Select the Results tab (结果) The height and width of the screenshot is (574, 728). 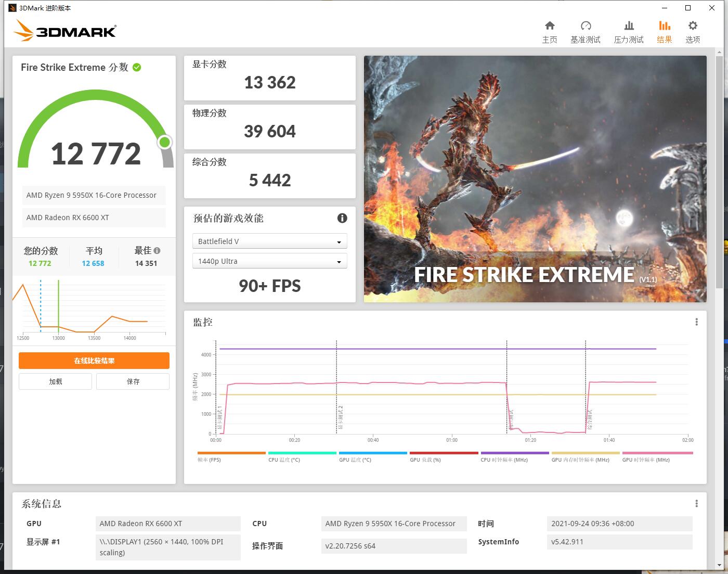click(x=665, y=32)
